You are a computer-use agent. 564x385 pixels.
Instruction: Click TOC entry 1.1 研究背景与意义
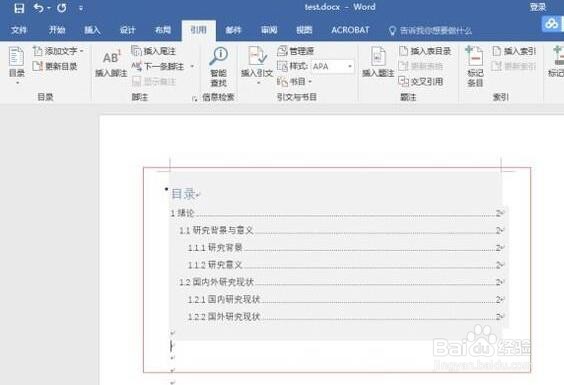341,230
